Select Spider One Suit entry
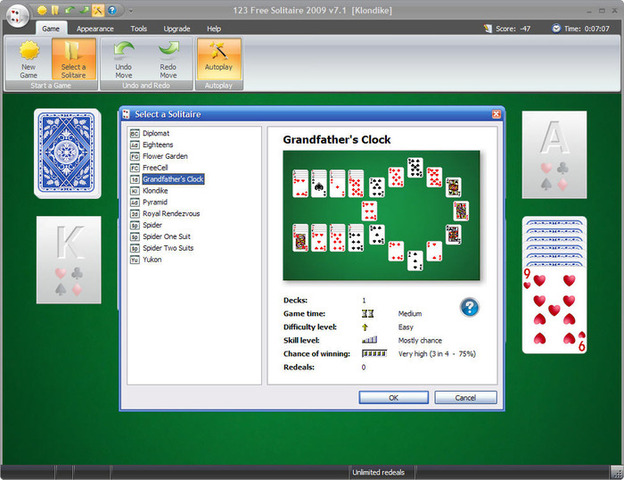Viewport: 624px width, 480px height. point(166,237)
